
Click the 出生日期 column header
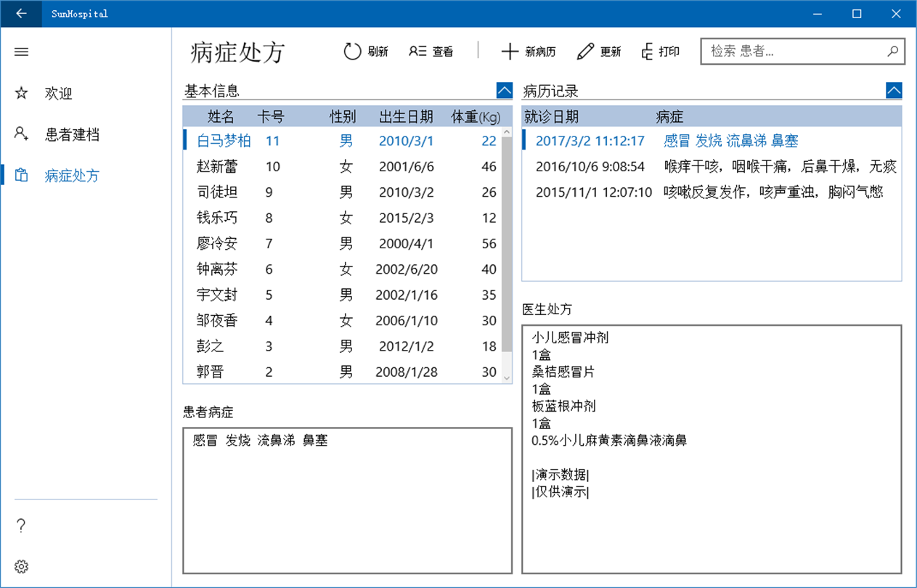[406, 117]
